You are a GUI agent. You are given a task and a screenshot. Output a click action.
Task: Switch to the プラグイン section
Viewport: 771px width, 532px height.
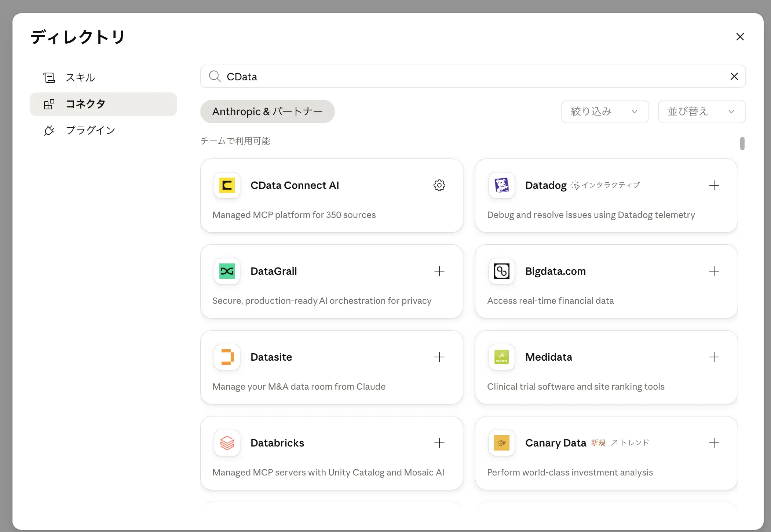pyautogui.click(x=103, y=130)
